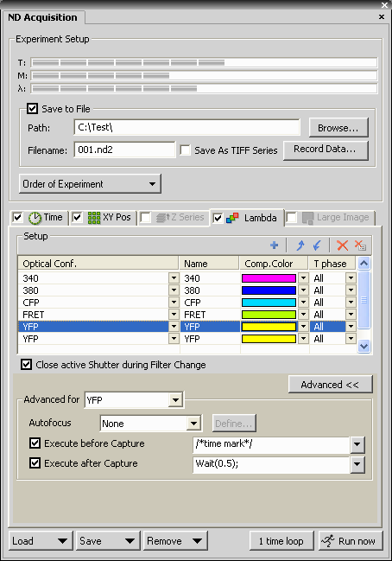The image size is (392, 561).
Task: Click the blue plus add-channel icon
Action: (274, 245)
